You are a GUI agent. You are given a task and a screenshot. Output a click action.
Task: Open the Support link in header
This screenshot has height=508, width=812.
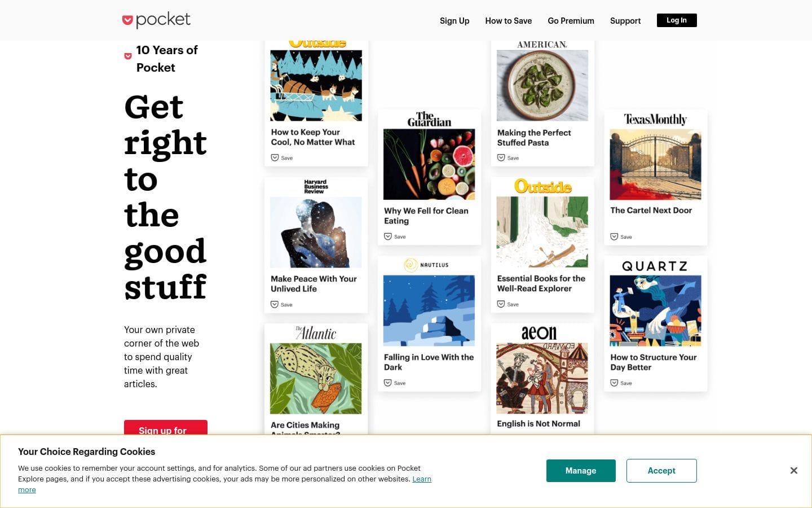point(625,21)
